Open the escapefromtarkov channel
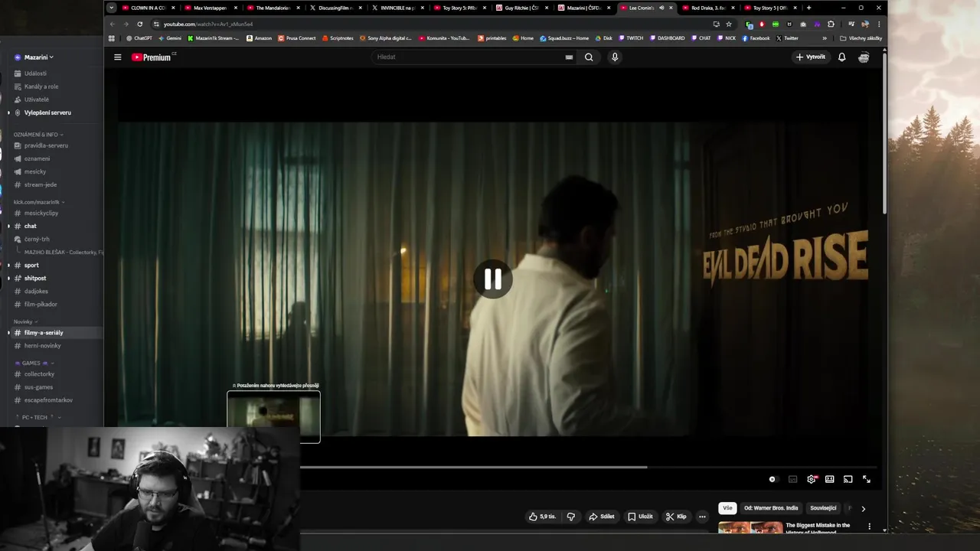This screenshot has width=980, height=551. [48, 400]
